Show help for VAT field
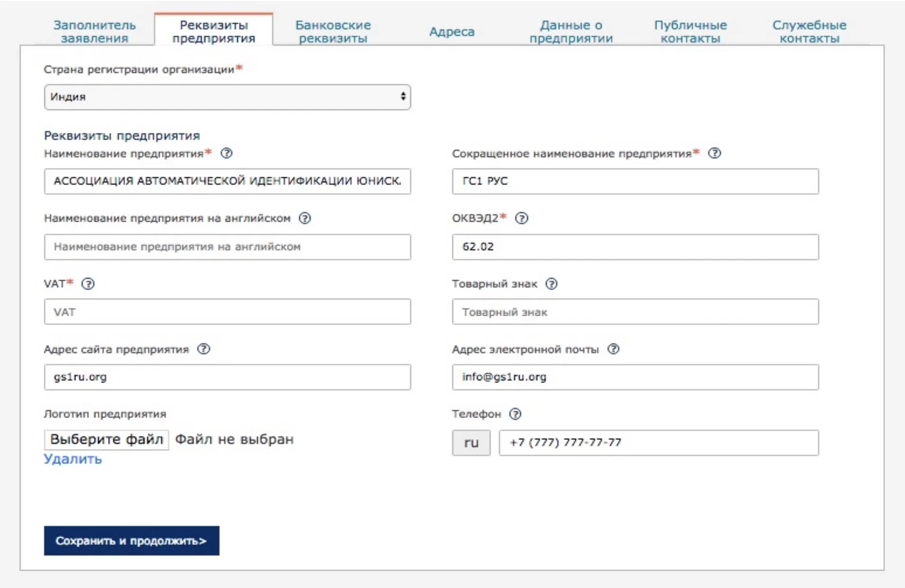The image size is (905, 588). (x=88, y=284)
